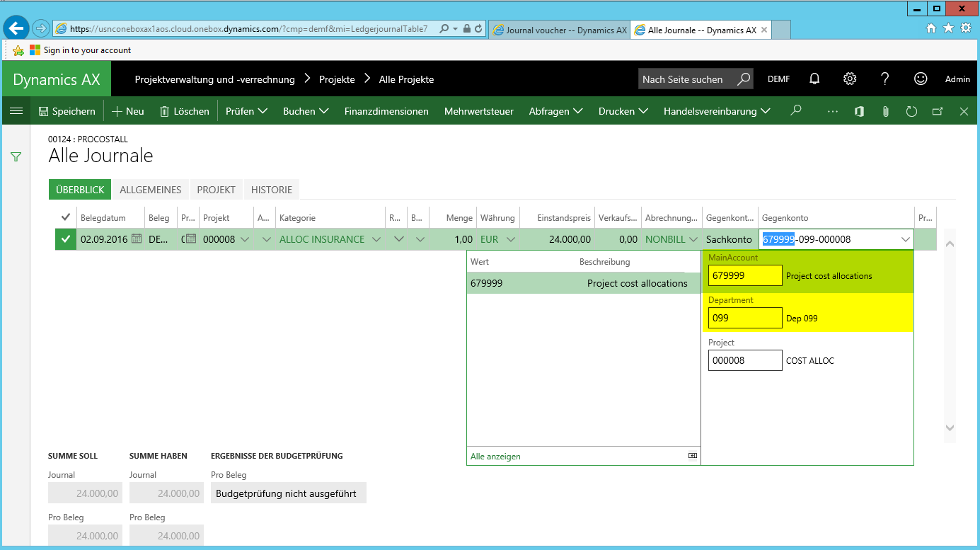
Task: Open the Gegenkonto dropdown arrow
Action: (905, 239)
